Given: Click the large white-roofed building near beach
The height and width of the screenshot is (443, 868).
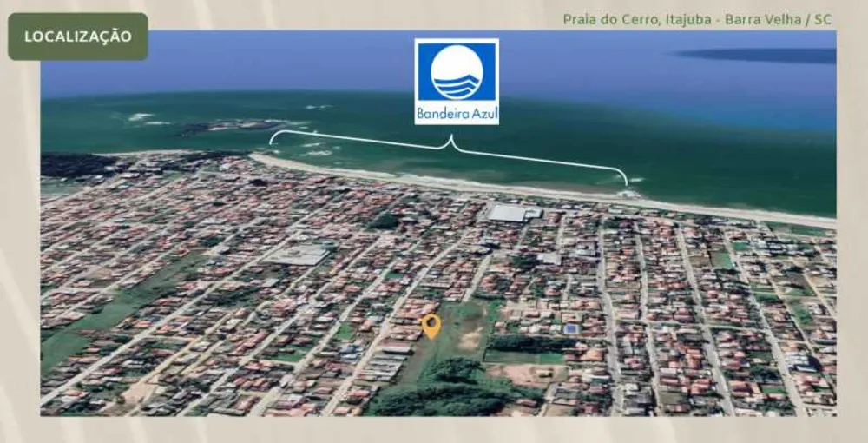Looking at the screenshot, I should (x=513, y=213).
